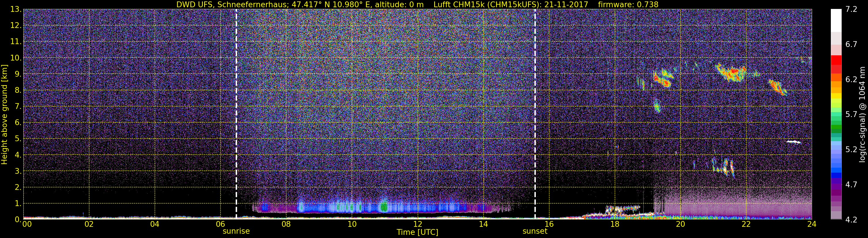Click the white dashed sunset marker line
This screenshot has height=238, width=868.
point(535,114)
